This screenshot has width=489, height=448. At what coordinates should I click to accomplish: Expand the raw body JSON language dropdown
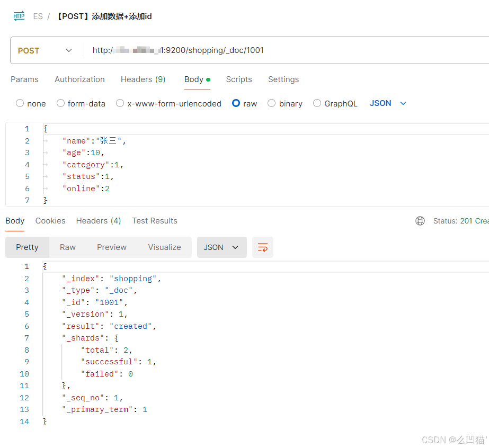pos(388,103)
